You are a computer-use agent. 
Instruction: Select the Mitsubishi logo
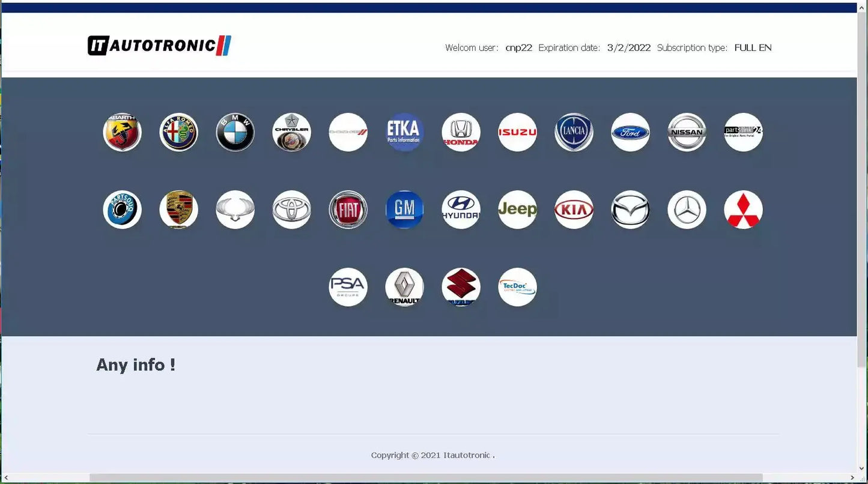click(x=743, y=210)
